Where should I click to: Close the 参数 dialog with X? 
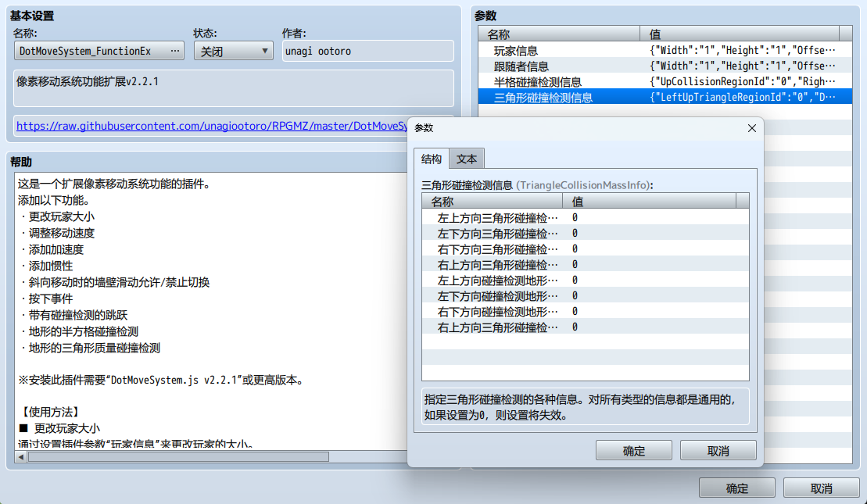[751, 128]
